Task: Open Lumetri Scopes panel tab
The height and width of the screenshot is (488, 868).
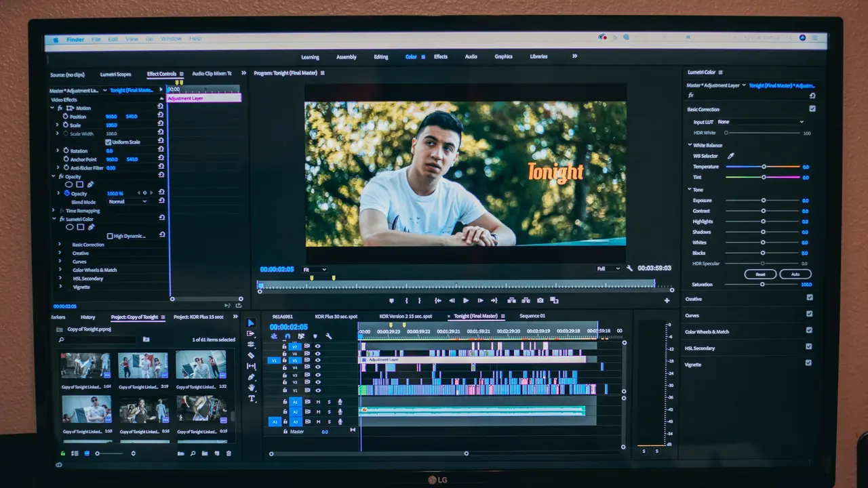Action: [115, 74]
